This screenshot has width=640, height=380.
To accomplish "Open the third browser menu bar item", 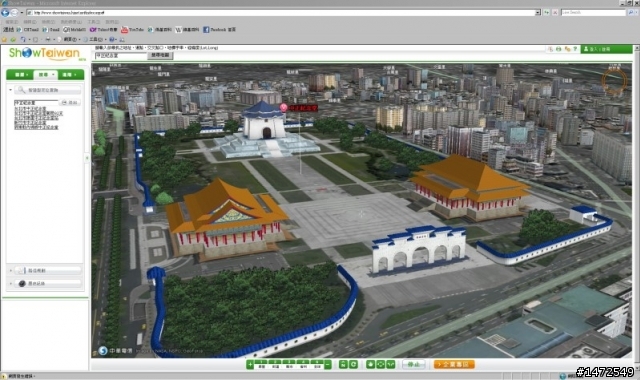I will point(48,22).
